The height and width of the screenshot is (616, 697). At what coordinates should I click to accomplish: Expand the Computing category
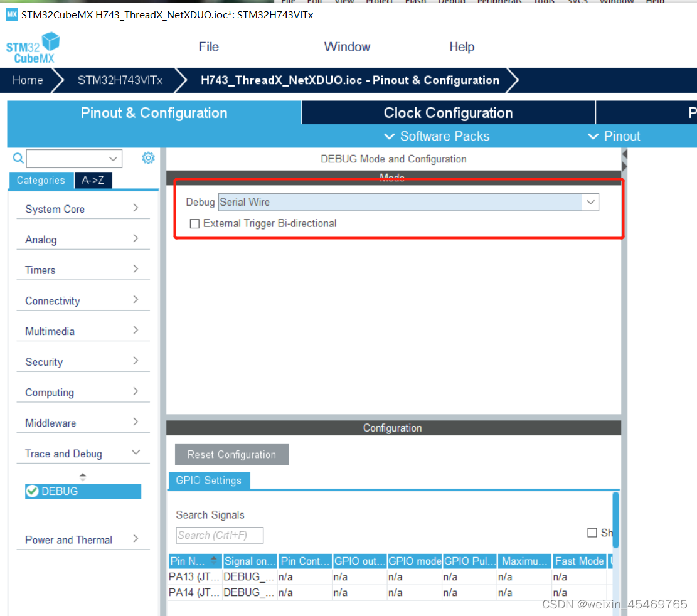(83, 393)
